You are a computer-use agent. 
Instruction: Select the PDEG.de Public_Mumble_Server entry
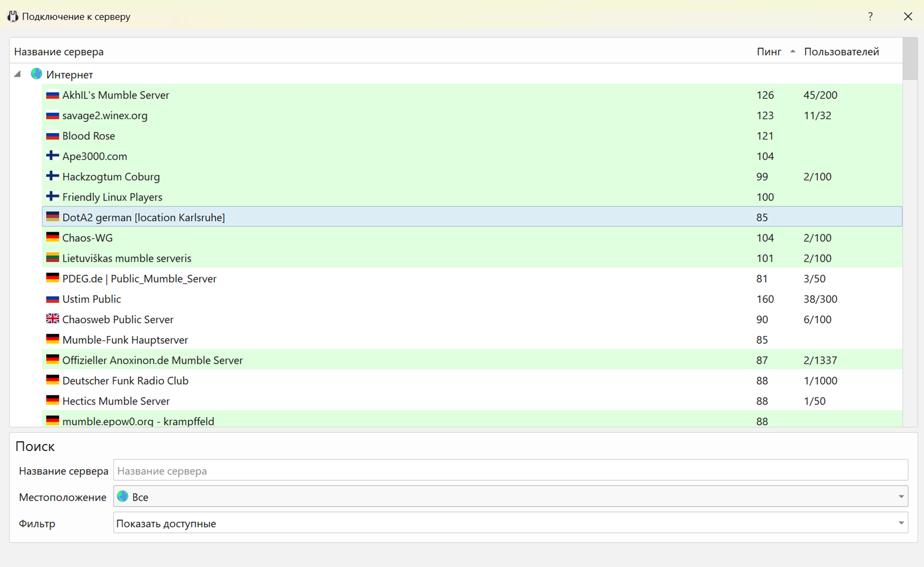coord(139,279)
